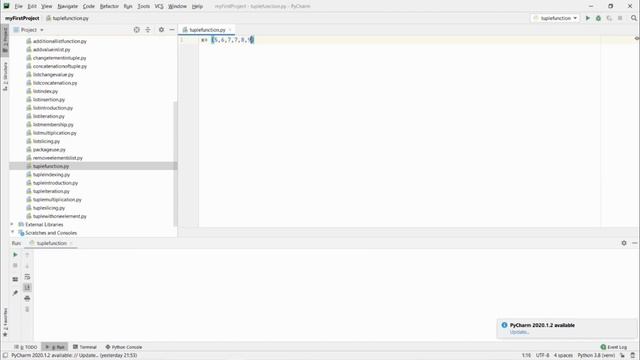Toggle scroll to end in Run console
The image size is (640, 360).
click(27, 287)
